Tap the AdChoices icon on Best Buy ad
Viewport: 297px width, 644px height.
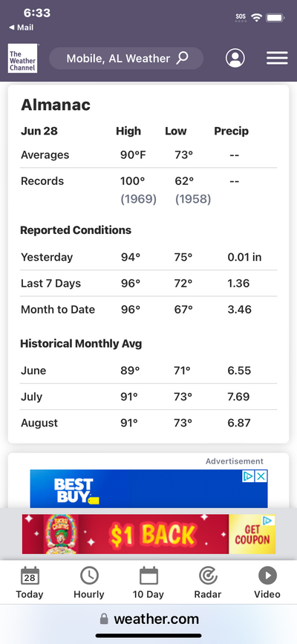248,476
